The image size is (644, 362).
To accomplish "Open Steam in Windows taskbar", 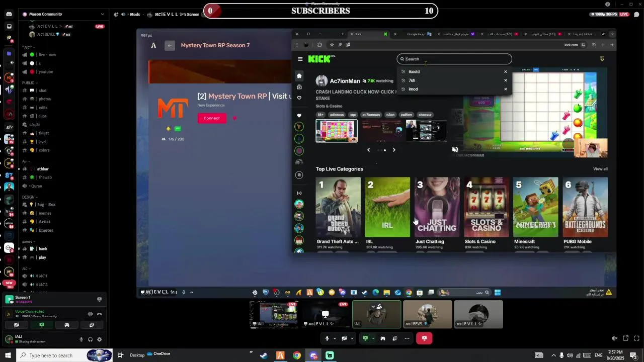I will [x=264, y=355].
